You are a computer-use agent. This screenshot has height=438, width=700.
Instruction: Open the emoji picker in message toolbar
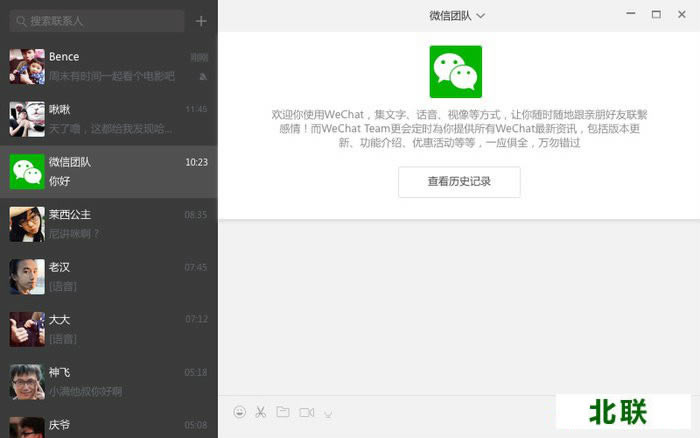[239, 412]
